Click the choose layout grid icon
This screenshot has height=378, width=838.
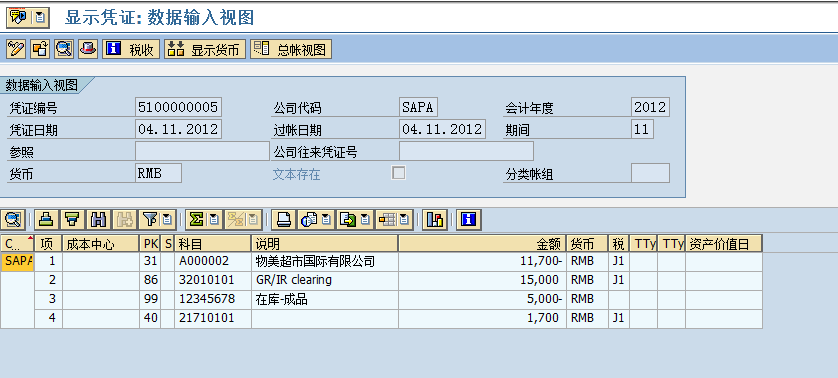(387, 219)
